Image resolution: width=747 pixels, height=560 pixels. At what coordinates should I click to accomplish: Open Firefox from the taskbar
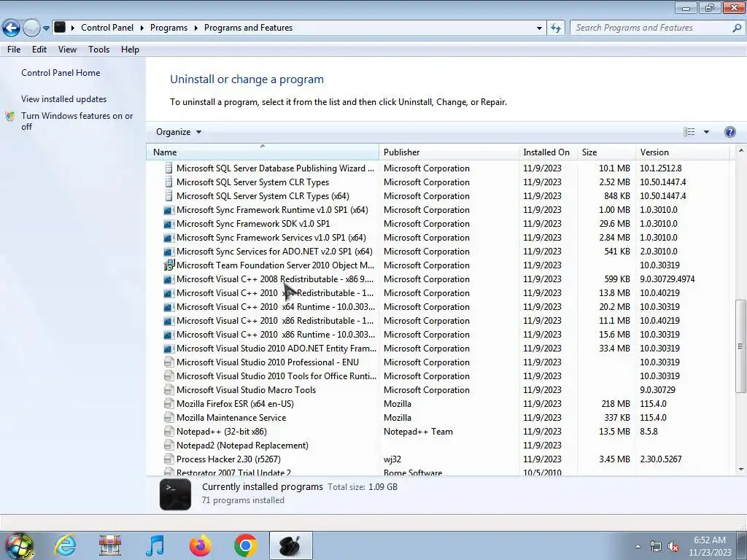[x=200, y=545]
